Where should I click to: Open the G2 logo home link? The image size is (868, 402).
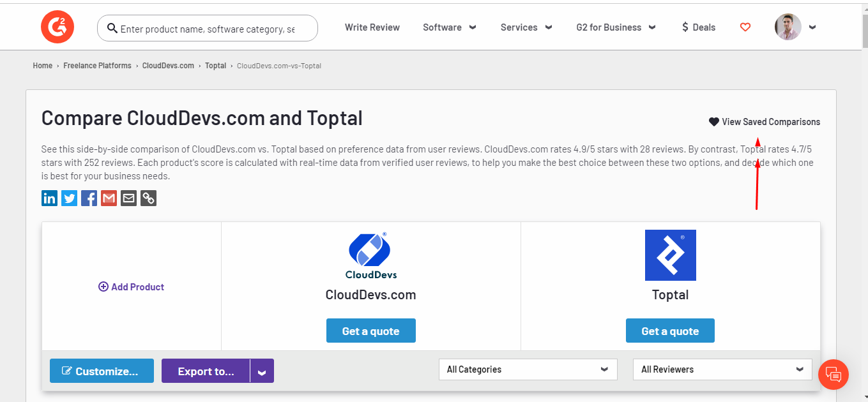pos(57,27)
